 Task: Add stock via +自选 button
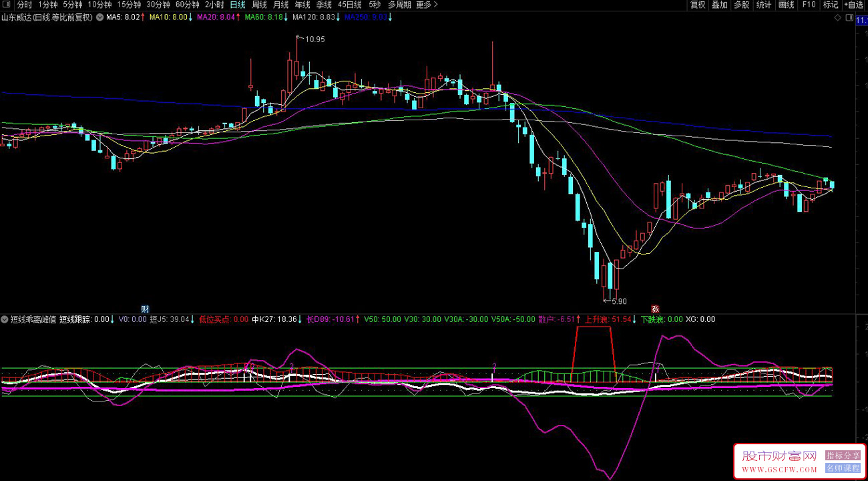tap(853, 5)
